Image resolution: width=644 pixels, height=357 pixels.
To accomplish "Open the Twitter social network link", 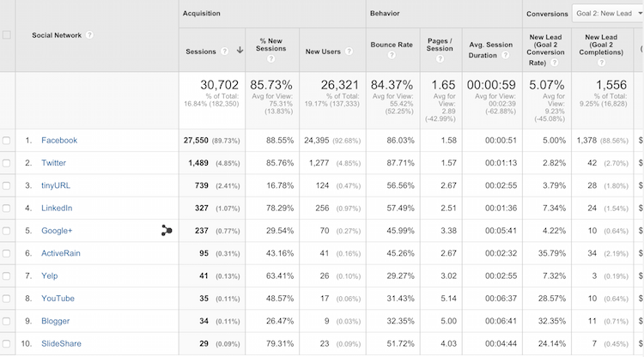I will [53, 163].
